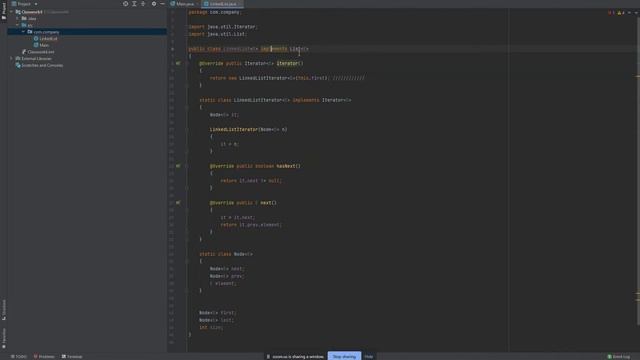Switch to the Main.java editor tab
The image size is (640, 360).
[x=183, y=4]
